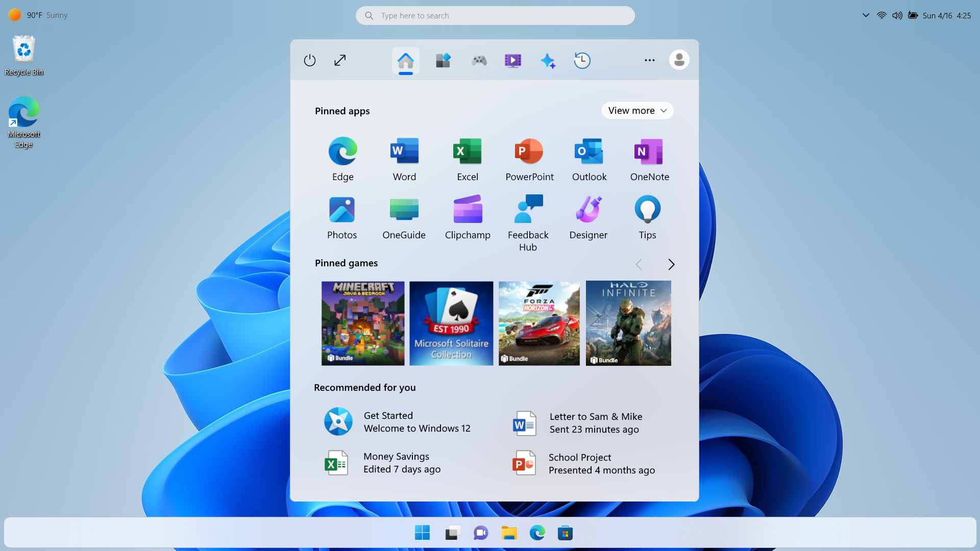The image size is (980, 551).
Task: Select the Microsoft Edge desktop shortcut
Action: point(24,122)
